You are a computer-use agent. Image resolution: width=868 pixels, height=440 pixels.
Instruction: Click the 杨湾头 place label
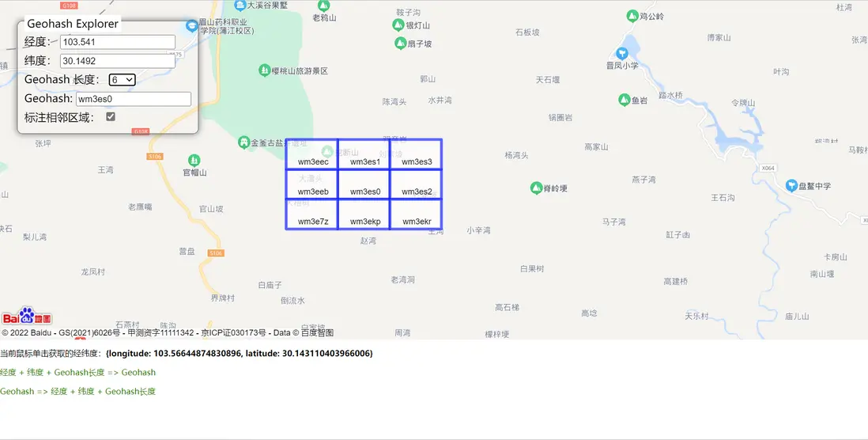(516, 155)
